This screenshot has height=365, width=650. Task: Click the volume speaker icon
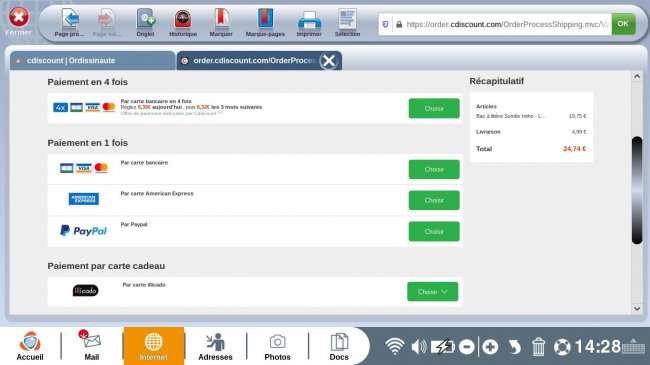419,347
